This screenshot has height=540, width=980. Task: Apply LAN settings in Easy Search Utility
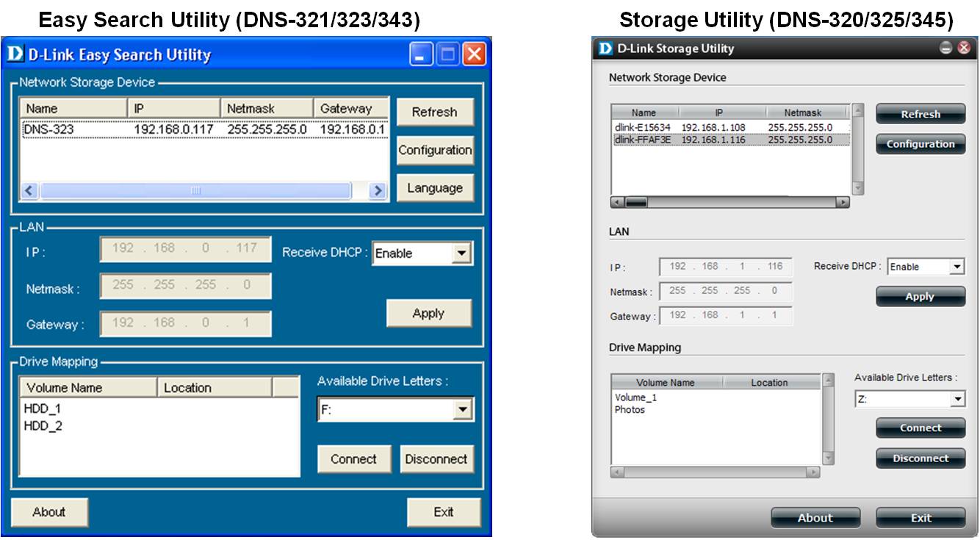coord(429,312)
